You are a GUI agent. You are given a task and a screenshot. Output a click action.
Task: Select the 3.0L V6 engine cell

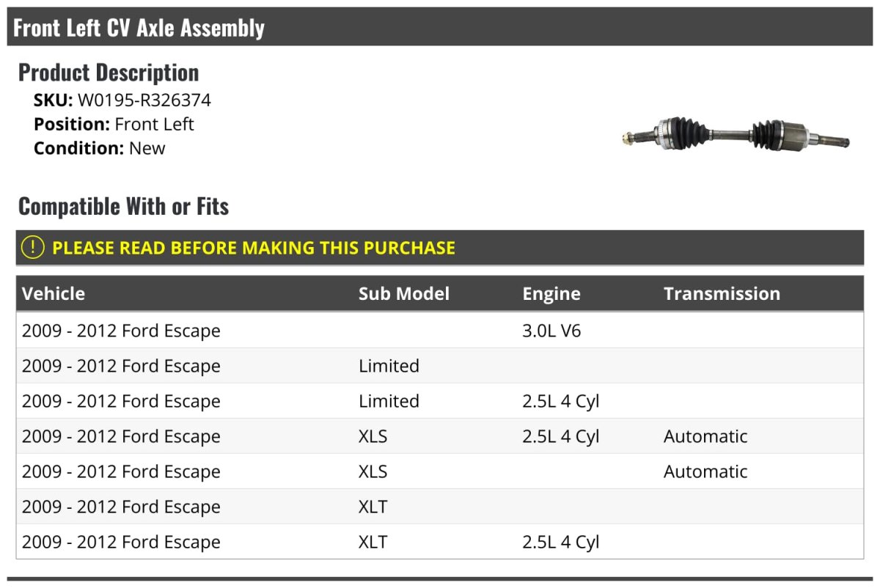(x=551, y=331)
